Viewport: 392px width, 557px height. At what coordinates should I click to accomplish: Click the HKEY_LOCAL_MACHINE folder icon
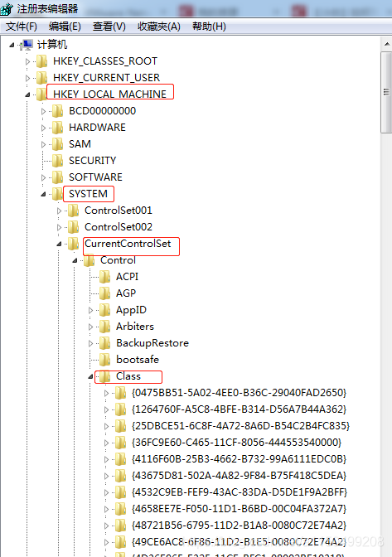tap(42, 94)
